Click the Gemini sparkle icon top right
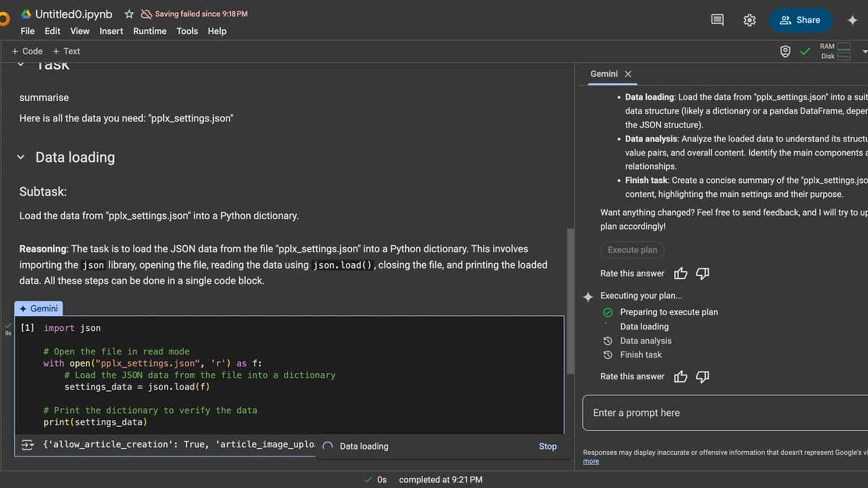868x488 pixels. pos(853,20)
